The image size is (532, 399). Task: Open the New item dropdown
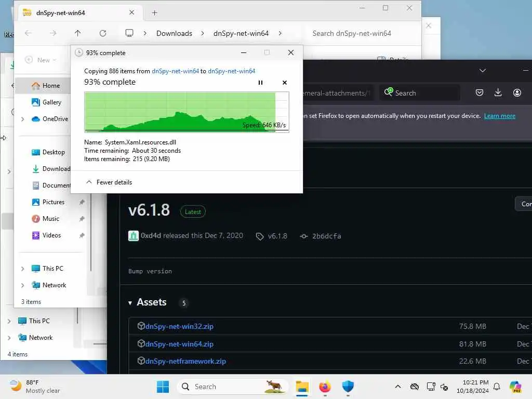point(41,60)
